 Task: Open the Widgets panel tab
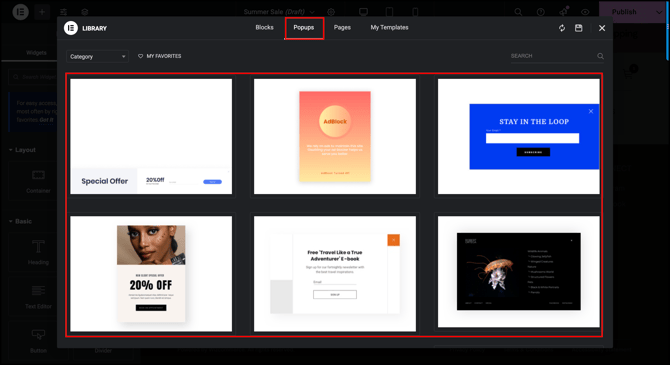click(x=36, y=53)
